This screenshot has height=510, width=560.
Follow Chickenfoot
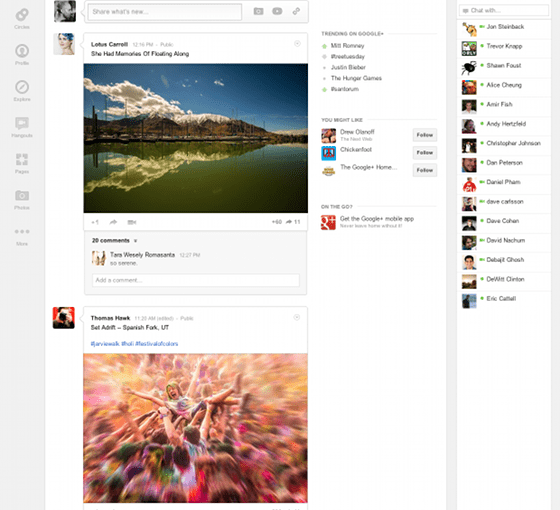pyautogui.click(x=425, y=152)
